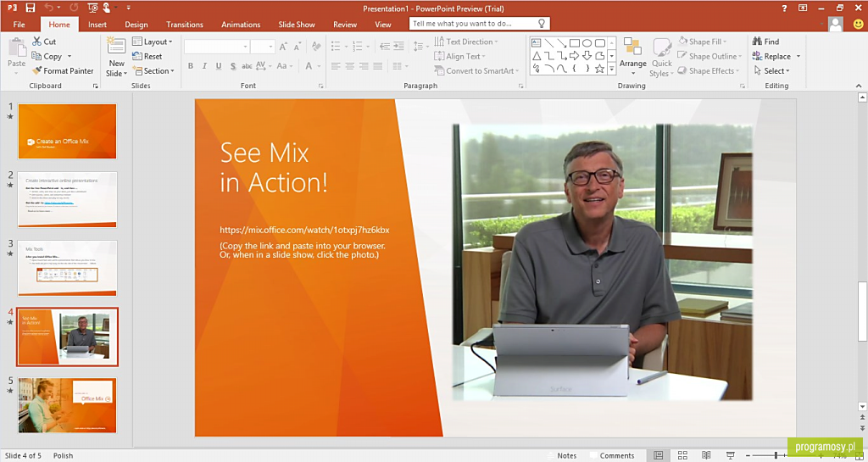This screenshot has width=868, height=462.
Task: Toggle Italic formatting
Action: coord(204,66)
